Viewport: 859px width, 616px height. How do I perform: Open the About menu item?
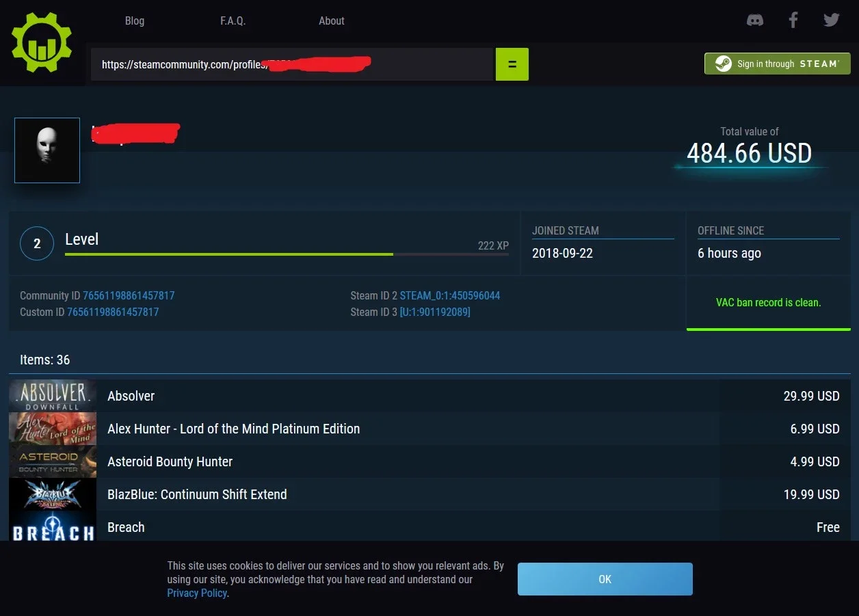pos(332,21)
